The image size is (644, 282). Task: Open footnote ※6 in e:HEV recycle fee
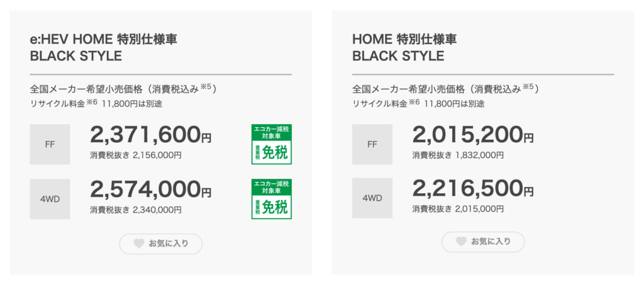92,101
